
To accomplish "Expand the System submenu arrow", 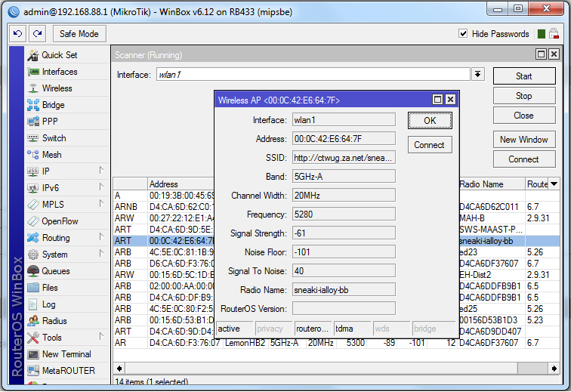I will (x=102, y=254).
